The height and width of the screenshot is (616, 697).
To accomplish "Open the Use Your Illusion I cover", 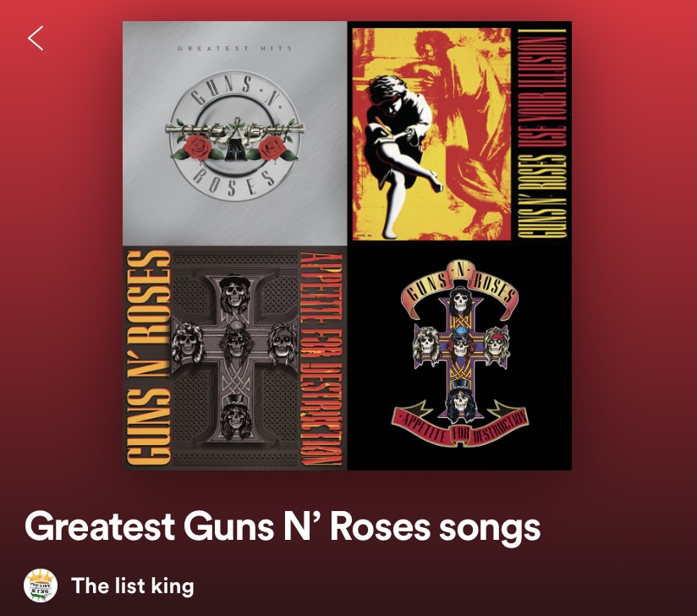I will point(459,134).
